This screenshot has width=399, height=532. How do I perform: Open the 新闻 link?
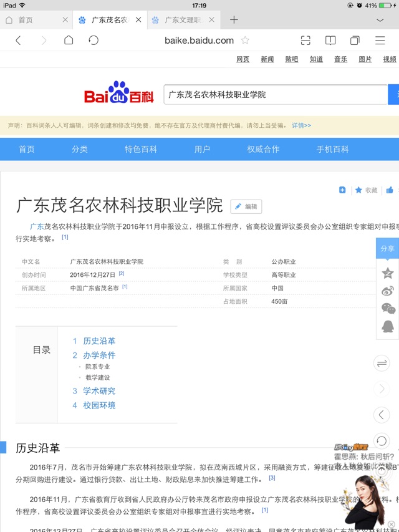(267, 59)
